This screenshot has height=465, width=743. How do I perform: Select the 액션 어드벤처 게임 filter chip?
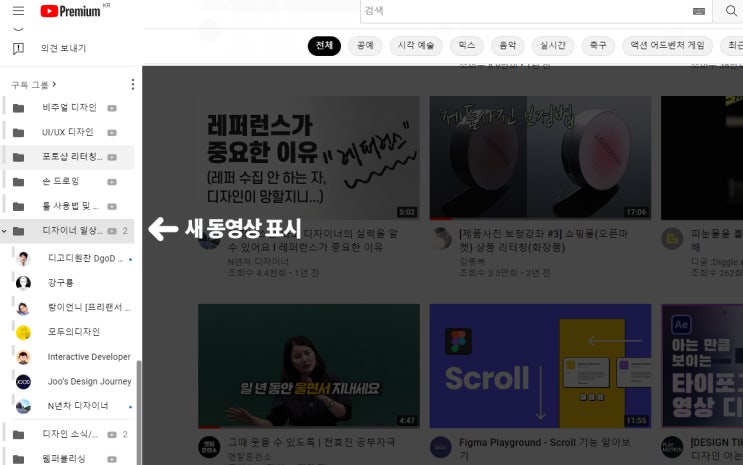pyautogui.click(x=667, y=46)
